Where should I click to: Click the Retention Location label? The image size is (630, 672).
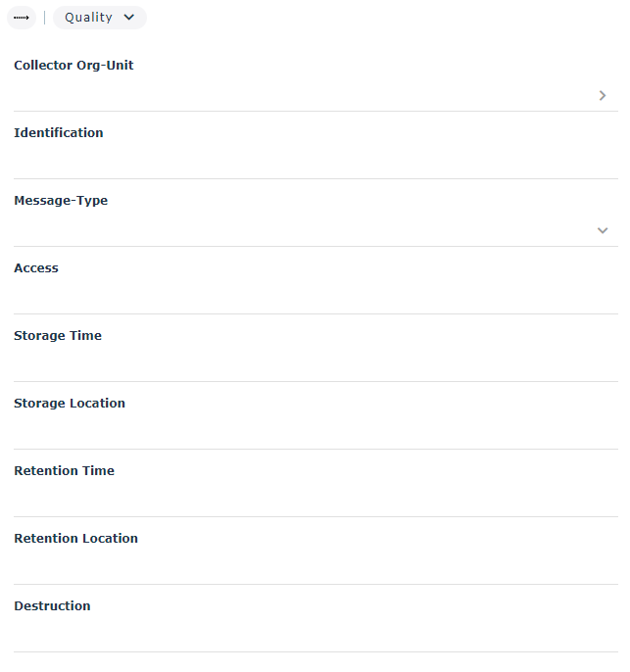click(75, 539)
